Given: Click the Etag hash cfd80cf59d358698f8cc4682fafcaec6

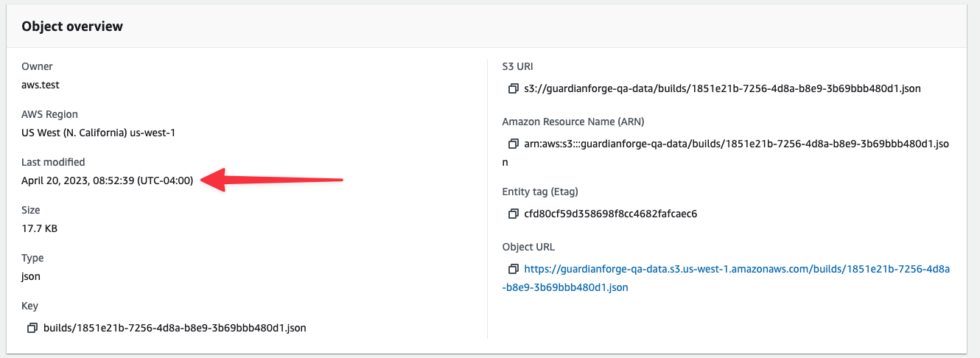Looking at the screenshot, I should click(610, 214).
